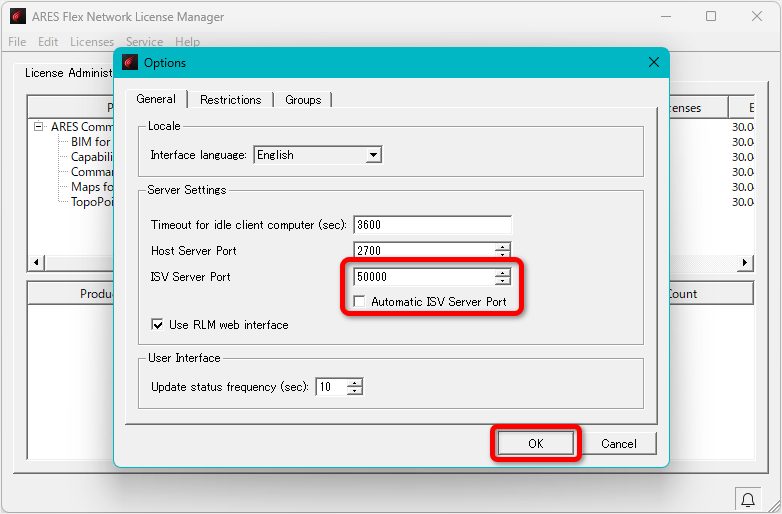Click the Produ column header in lower table
The width and height of the screenshot is (782, 514).
coord(71,294)
